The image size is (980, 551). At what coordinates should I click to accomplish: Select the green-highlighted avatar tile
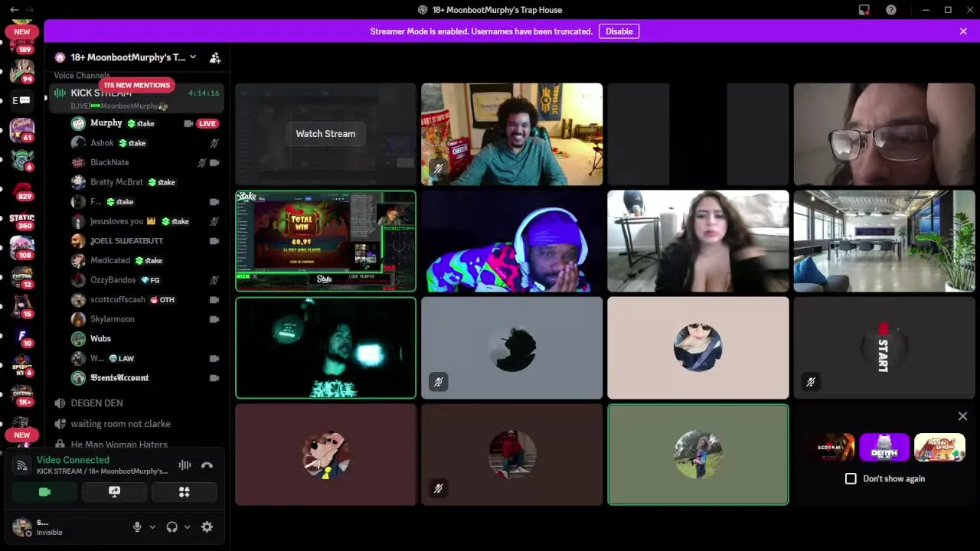[x=697, y=455]
